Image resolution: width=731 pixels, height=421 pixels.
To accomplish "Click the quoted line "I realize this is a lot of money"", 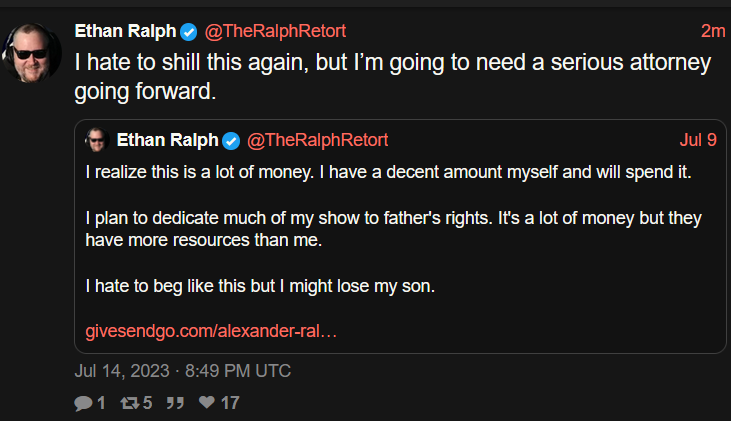I will pyautogui.click(x=388, y=172).
